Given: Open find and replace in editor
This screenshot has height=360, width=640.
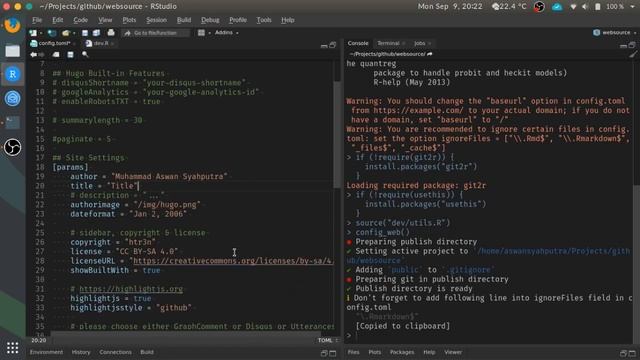Looking at the screenshot, I should [85, 54].
